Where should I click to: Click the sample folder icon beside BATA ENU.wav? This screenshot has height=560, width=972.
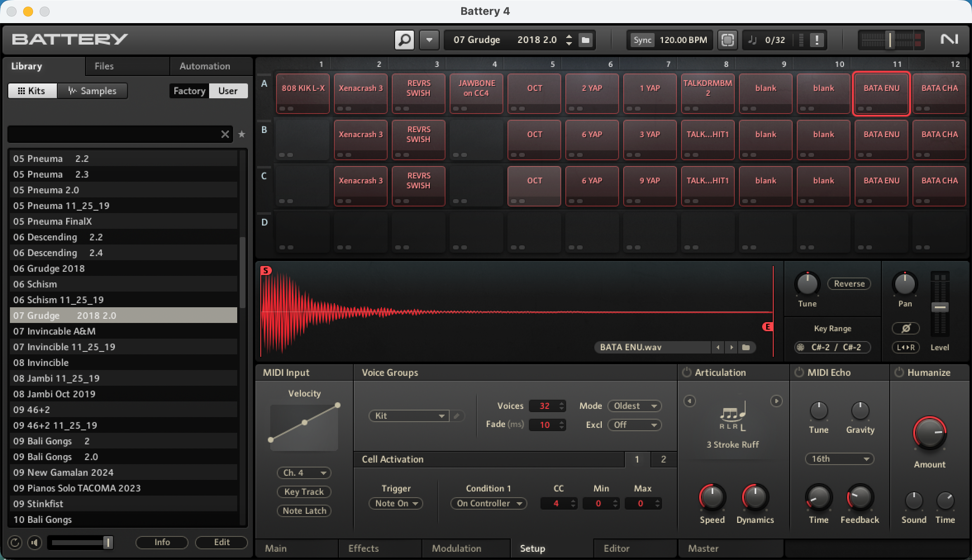[x=746, y=347]
